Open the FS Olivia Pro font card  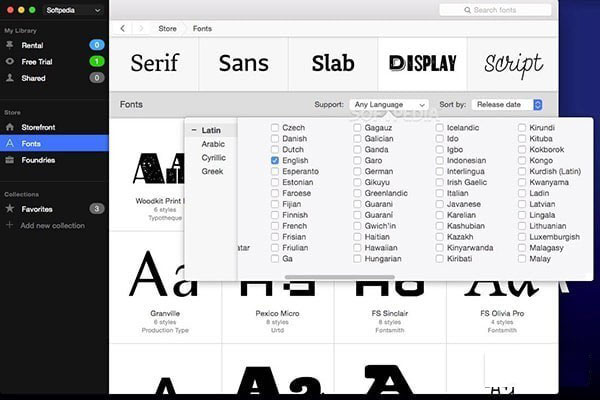point(502,312)
